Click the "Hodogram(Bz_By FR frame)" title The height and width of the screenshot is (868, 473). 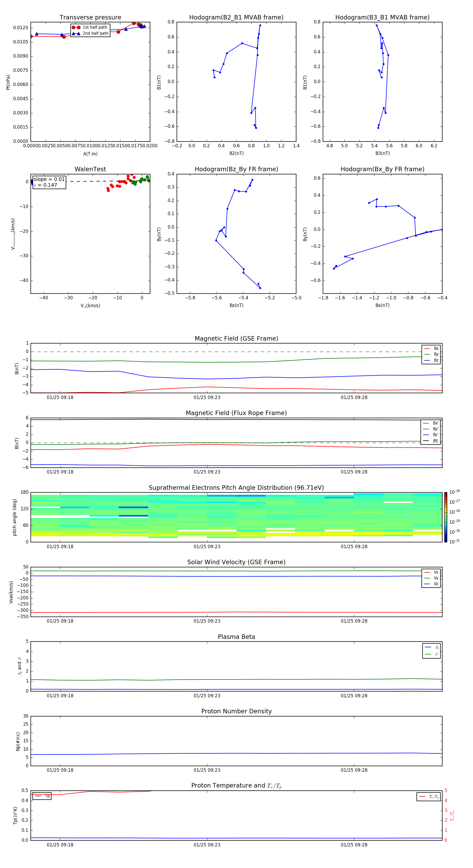(236, 169)
